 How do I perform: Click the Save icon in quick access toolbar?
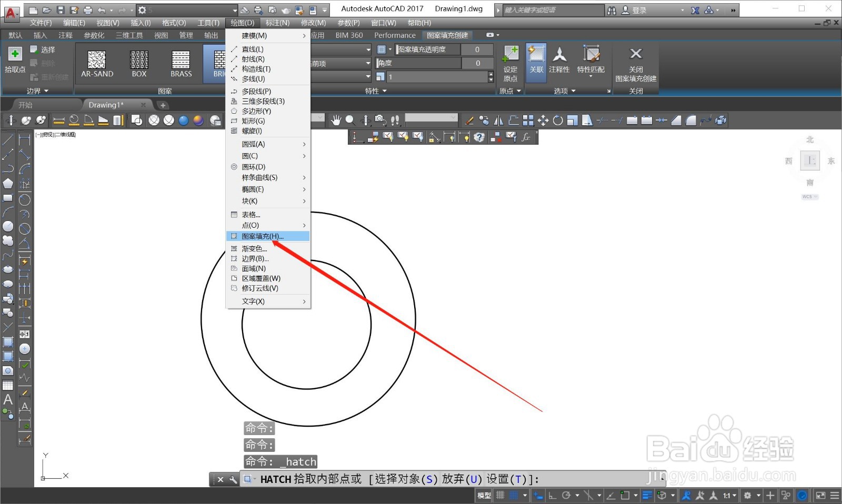point(61,10)
